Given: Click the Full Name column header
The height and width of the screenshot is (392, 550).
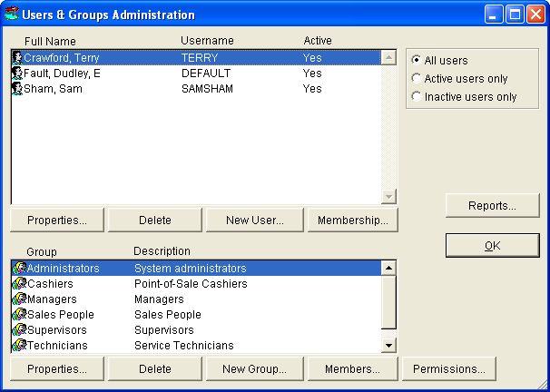Looking at the screenshot, I should (50, 41).
